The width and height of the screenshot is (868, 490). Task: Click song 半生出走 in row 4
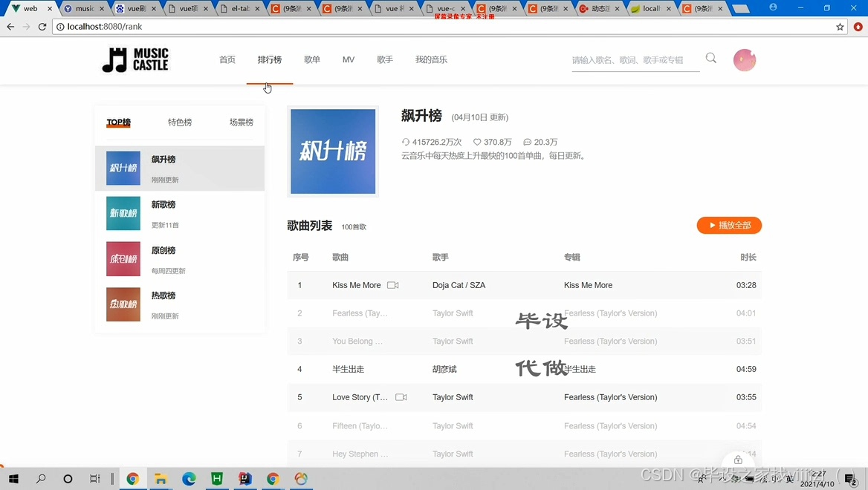(x=349, y=370)
